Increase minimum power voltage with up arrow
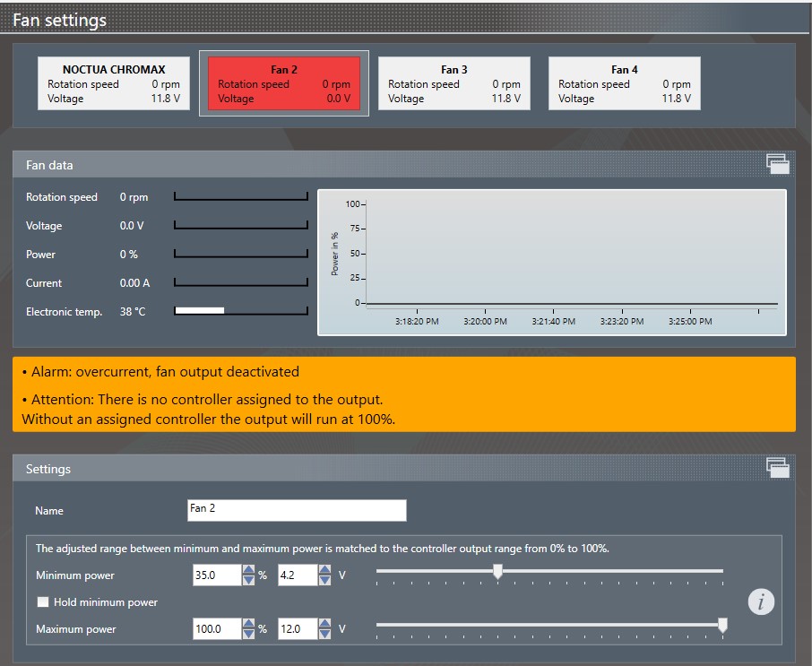The height and width of the screenshot is (666, 812). click(324, 570)
